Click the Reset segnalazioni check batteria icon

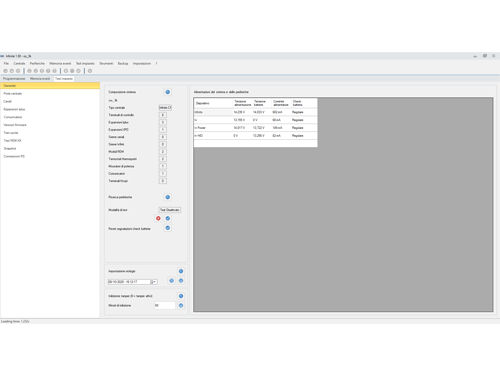click(x=168, y=228)
